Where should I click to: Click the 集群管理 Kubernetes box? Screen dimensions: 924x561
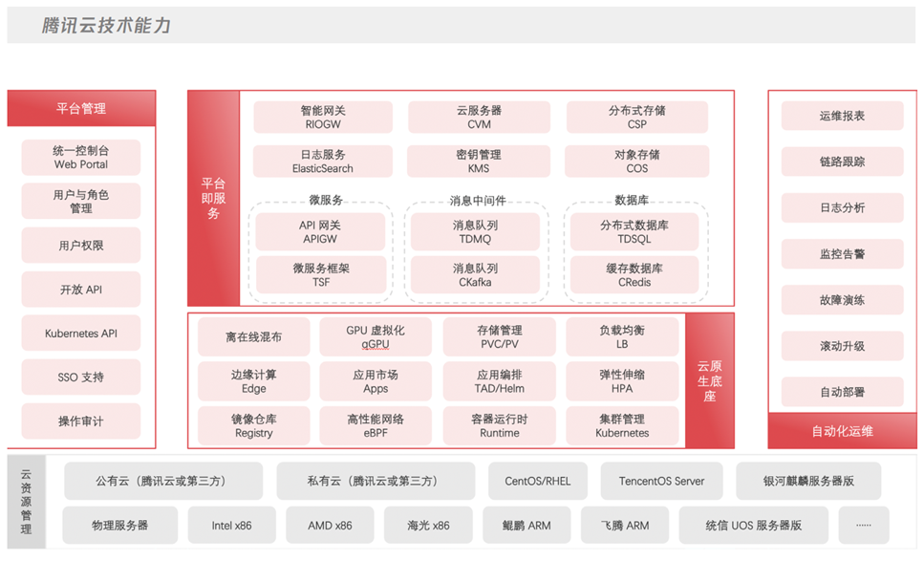click(x=622, y=426)
